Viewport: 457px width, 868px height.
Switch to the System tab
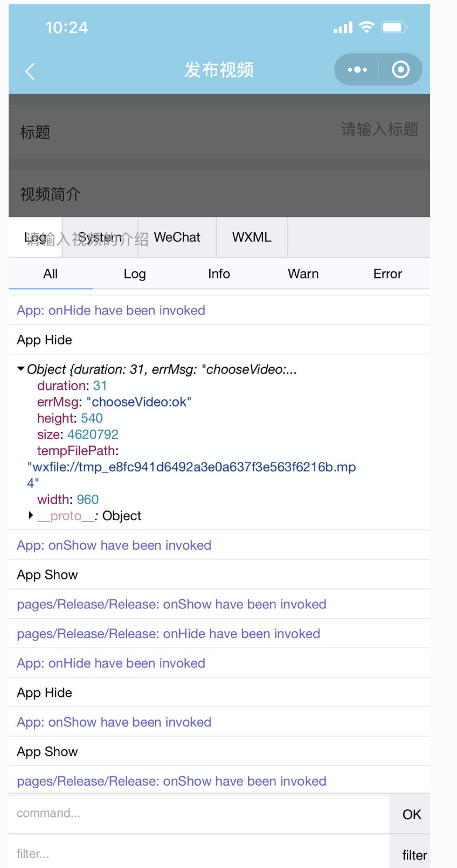point(100,237)
